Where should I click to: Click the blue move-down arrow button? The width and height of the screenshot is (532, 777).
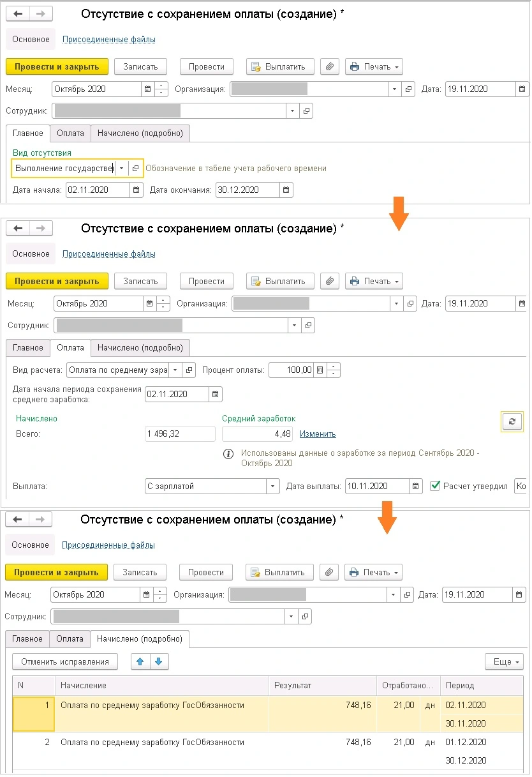coord(158,661)
